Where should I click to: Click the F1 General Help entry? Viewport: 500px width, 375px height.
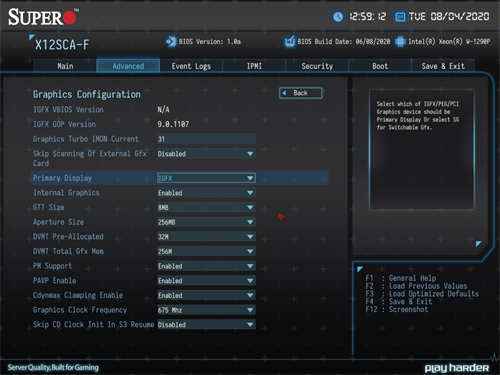click(x=401, y=278)
